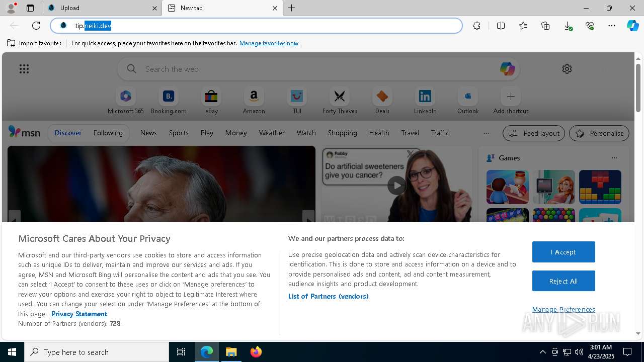644x362 pixels.
Task: Open Games card options ellipsis
Action: coord(614,158)
